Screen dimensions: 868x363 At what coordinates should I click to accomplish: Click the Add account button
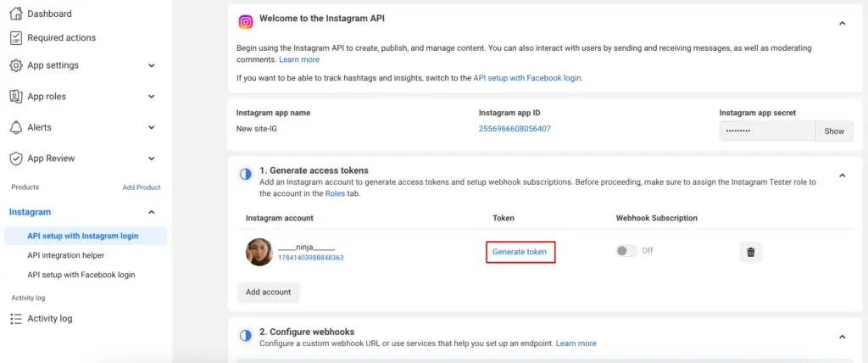coord(269,292)
